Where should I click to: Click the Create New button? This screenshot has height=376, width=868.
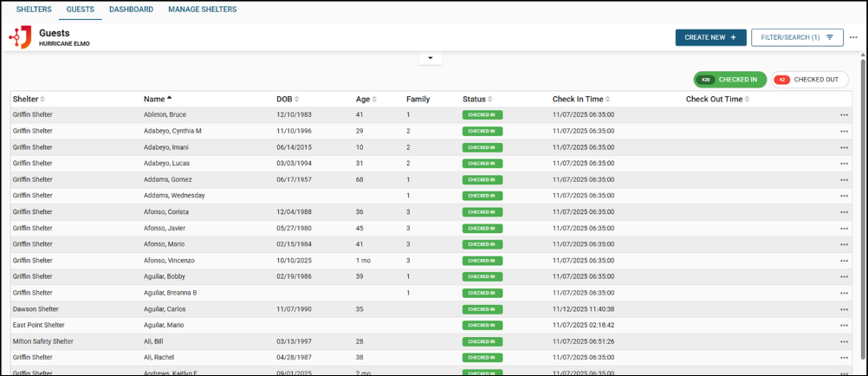point(710,37)
